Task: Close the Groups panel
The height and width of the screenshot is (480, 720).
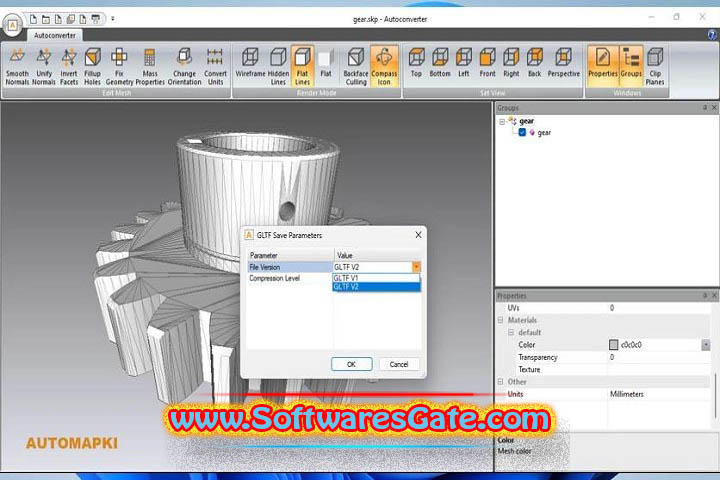Action: 714,107
